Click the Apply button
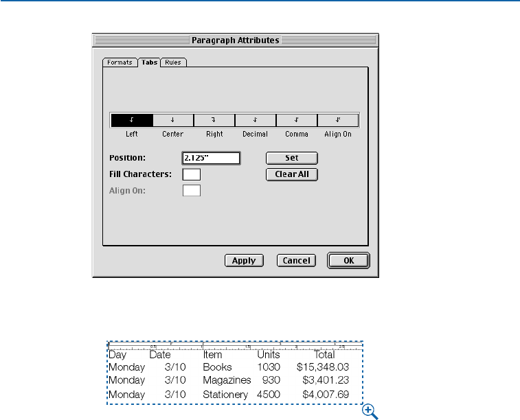The height and width of the screenshot is (420, 520). pos(244,261)
